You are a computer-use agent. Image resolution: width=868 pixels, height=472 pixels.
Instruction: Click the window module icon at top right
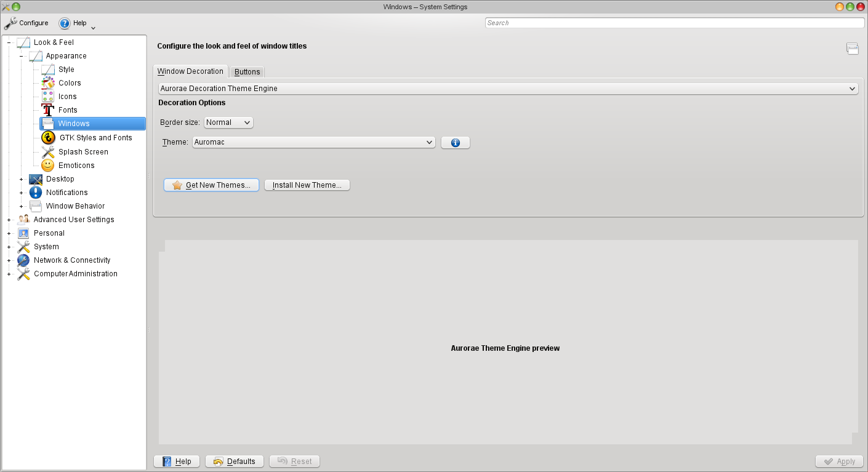[853, 49]
